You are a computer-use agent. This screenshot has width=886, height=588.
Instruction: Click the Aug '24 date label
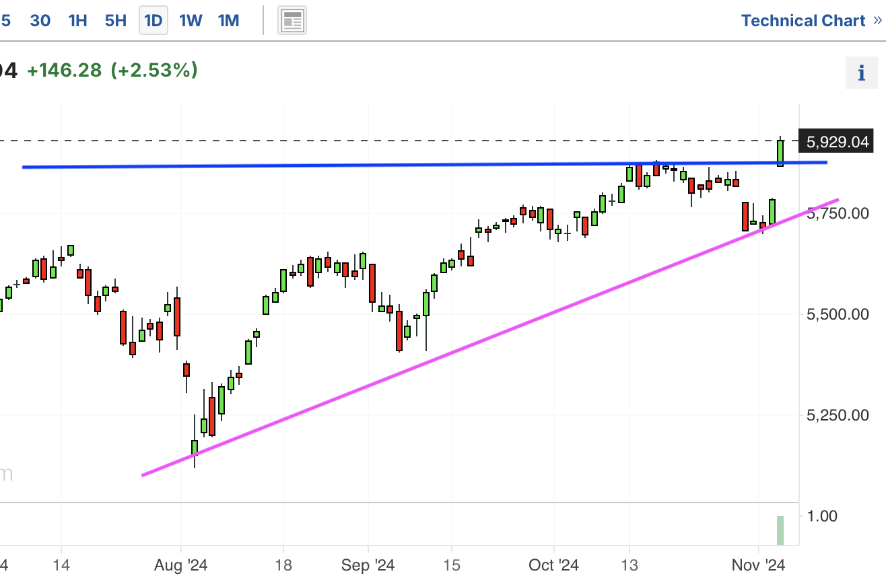[180, 565]
